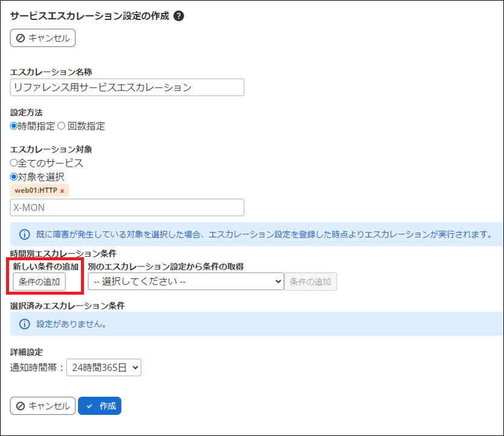Select the 時間指定 radio option
The image size is (504, 436).
click(13, 126)
